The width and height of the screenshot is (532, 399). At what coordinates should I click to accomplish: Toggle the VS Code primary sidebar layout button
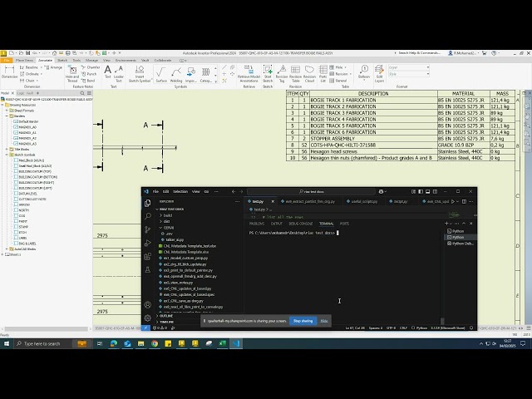pyautogui.click(x=421, y=192)
